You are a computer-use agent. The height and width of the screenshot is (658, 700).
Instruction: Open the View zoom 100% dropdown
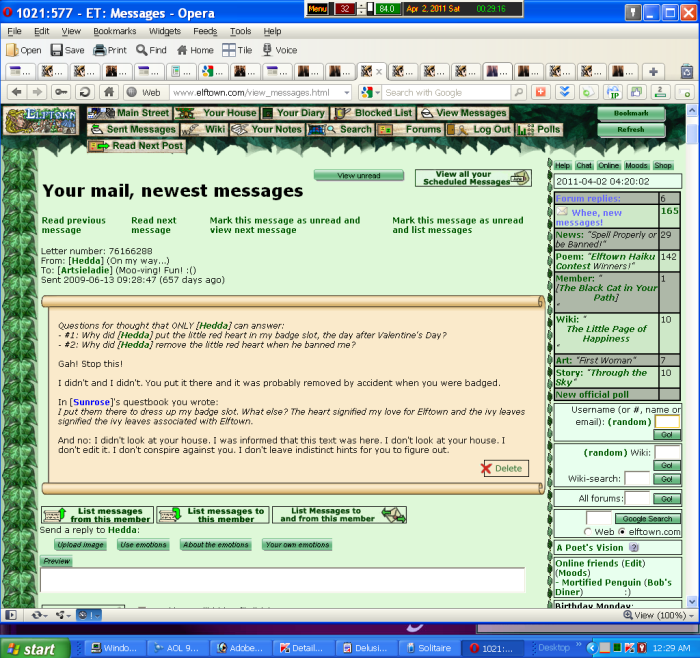pyautogui.click(x=660, y=615)
